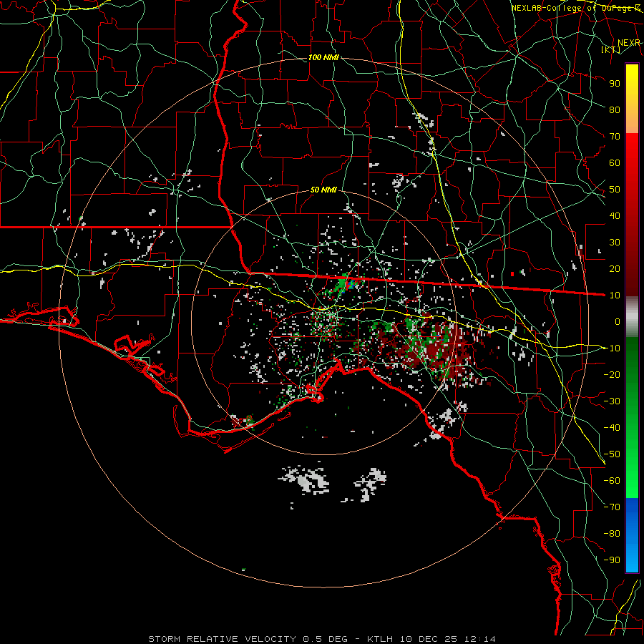
Task: Click the 60 value on velocity scale
Action: point(615,163)
